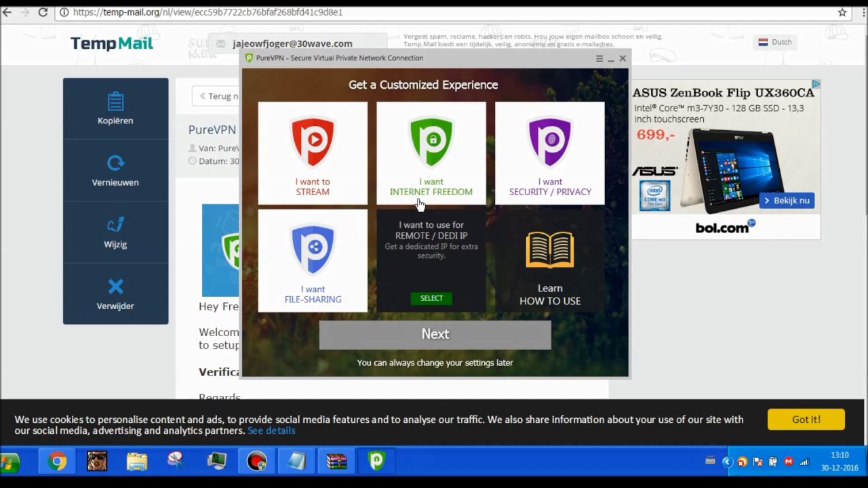Screen dimensions: 868x488
Task: Open the blue notepad taskbar icon
Action: 296,462
